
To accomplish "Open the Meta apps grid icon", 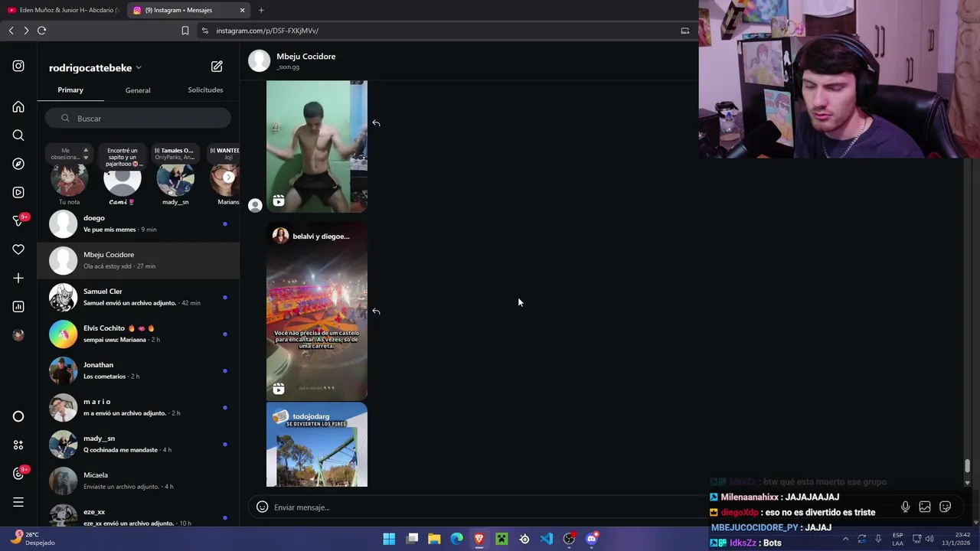I will pyautogui.click(x=18, y=445).
